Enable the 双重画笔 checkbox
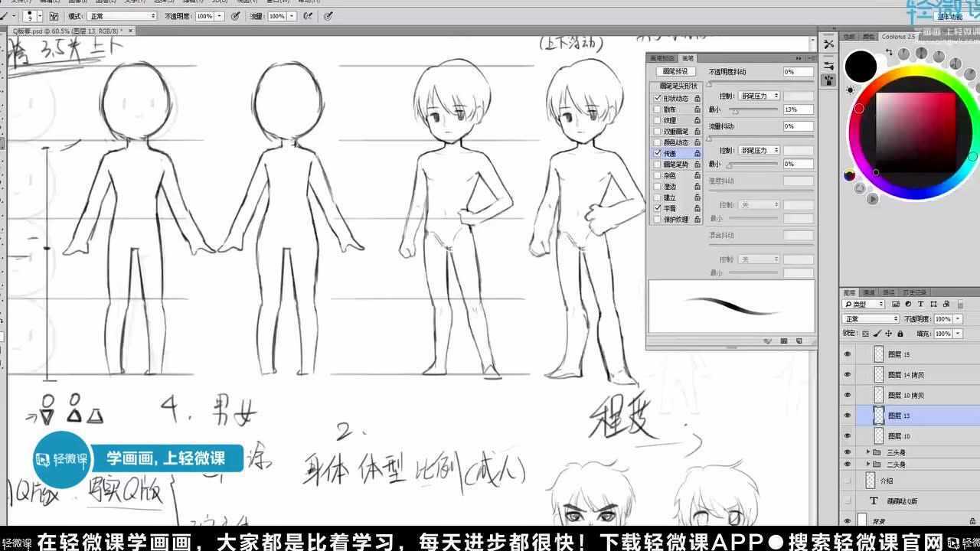This screenshot has height=551, width=980. 657,132
